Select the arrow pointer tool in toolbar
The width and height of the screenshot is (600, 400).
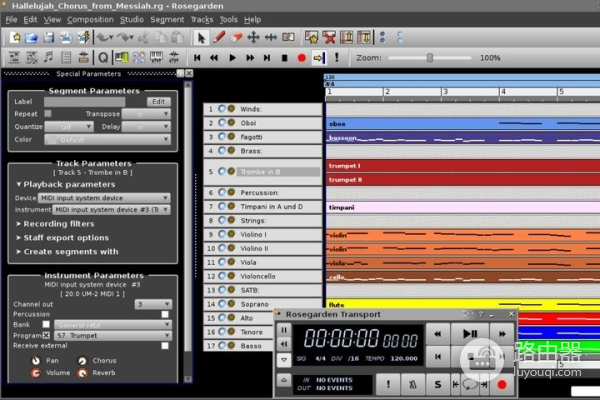click(201, 37)
